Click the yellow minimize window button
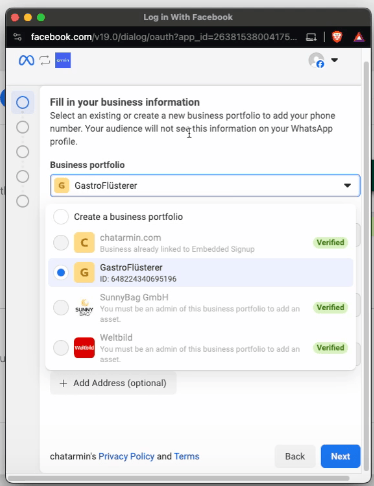 (x=28, y=17)
